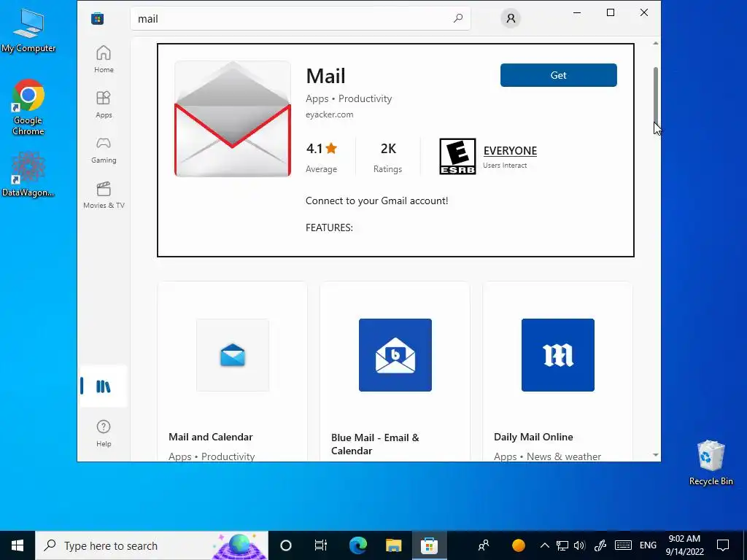Click the scroll up arrow
This screenshot has width=747, height=560.
coord(656,43)
